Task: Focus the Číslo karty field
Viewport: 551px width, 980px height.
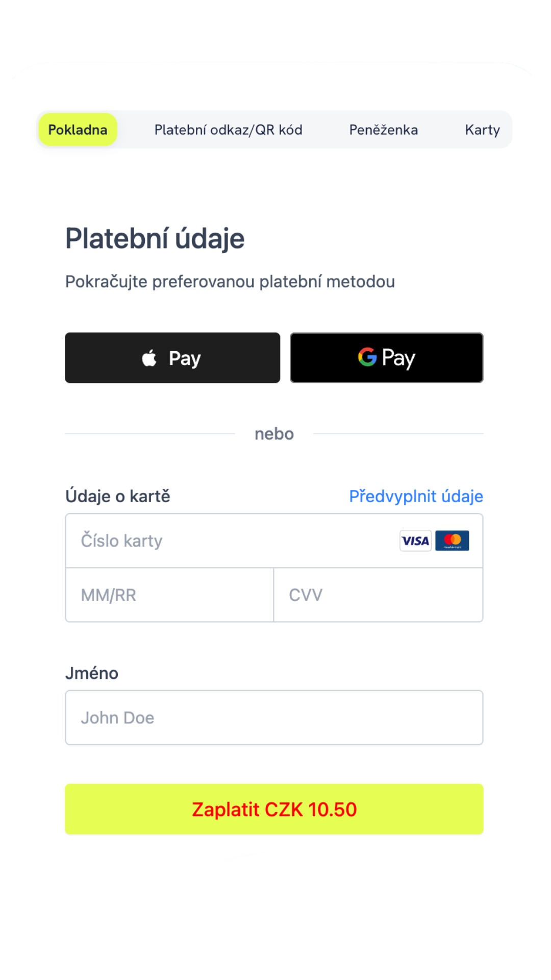Action: [x=230, y=541]
